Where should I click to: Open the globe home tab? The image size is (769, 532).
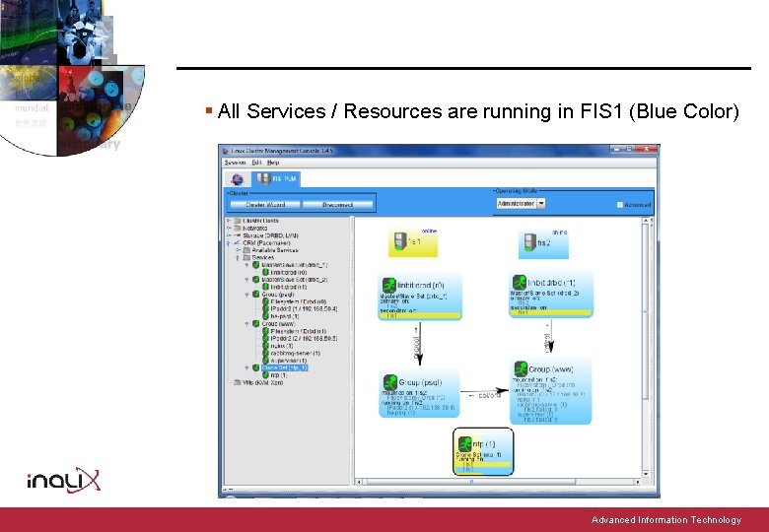point(238,179)
